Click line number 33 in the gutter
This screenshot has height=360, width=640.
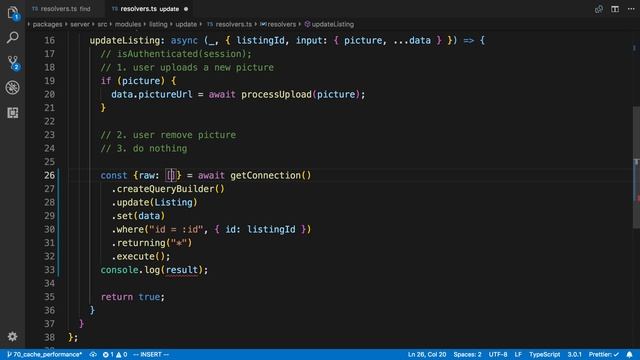pyautogui.click(x=49, y=270)
